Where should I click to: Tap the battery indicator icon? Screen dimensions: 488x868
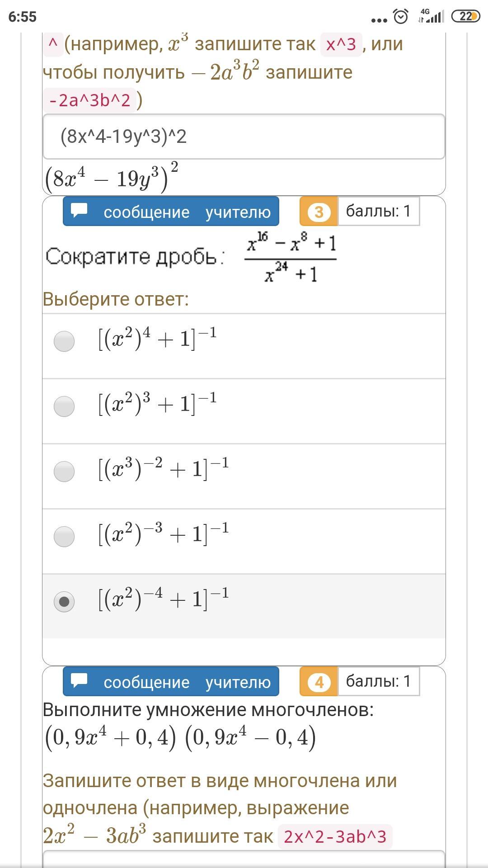click(466, 17)
